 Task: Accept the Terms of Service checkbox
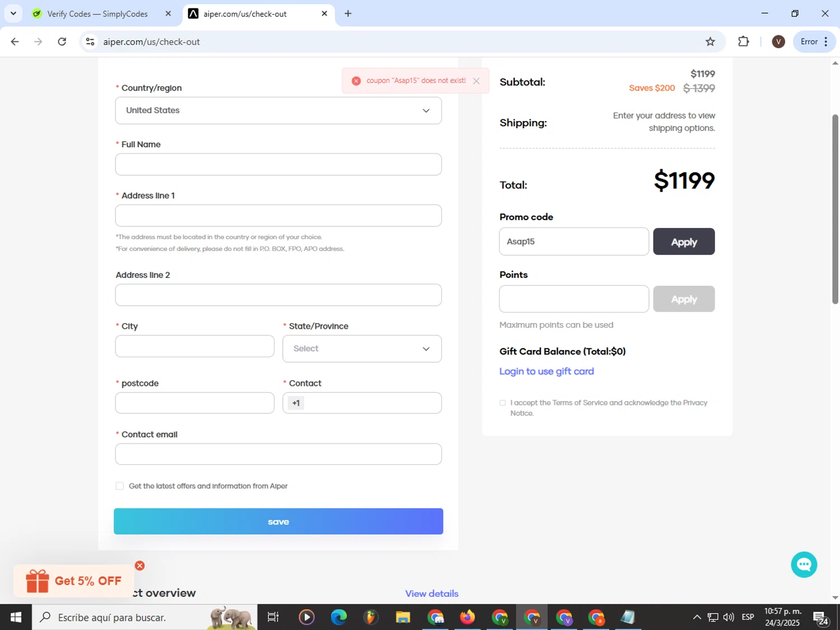pyautogui.click(x=502, y=403)
